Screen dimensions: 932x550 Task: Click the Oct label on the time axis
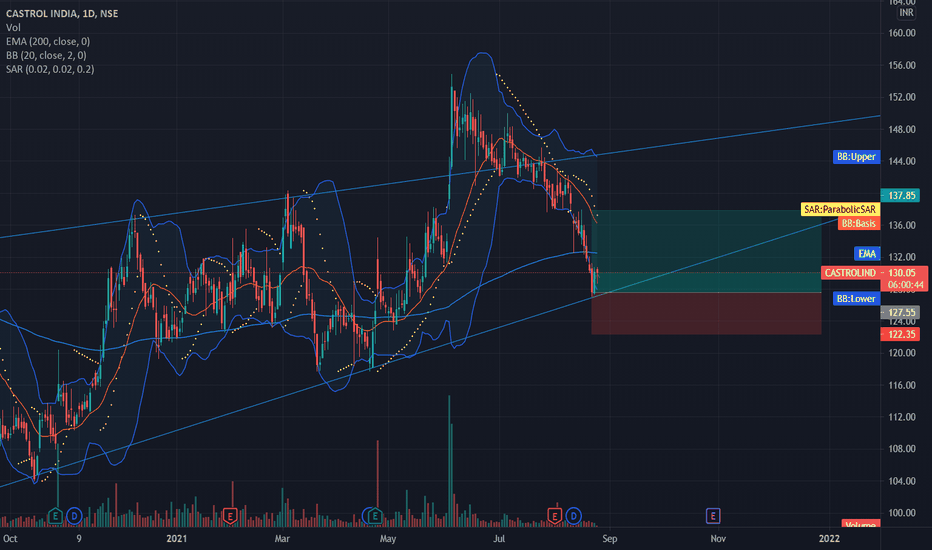click(x=10, y=539)
